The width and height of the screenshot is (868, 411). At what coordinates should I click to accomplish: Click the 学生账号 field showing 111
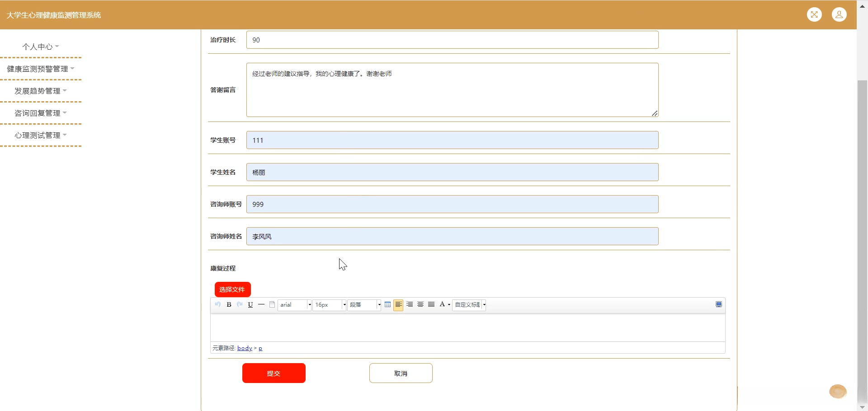453,140
